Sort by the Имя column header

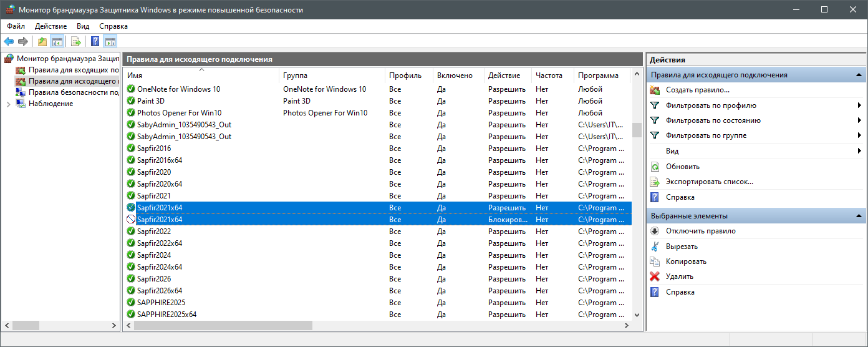201,76
